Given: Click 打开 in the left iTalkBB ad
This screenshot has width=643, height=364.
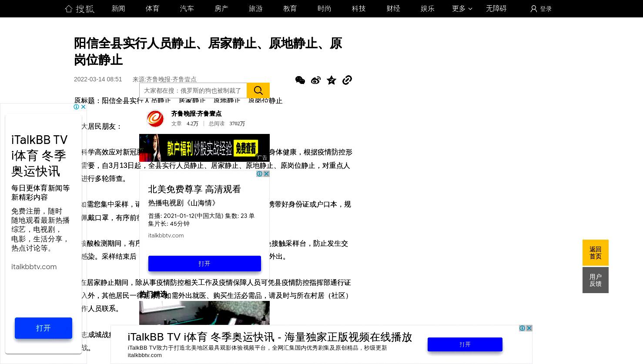Looking at the screenshot, I should 44,328.
